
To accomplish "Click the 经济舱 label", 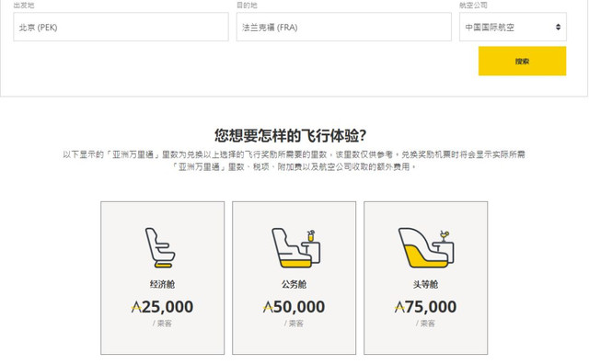I will (162, 284).
